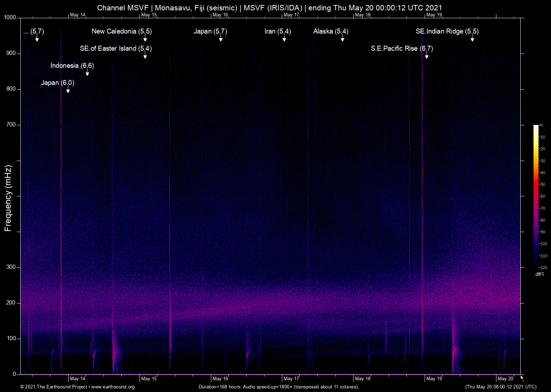The width and height of the screenshot is (551, 392).
Task: Click the dBFS color scale bar
Action: [x=536, y=196]
